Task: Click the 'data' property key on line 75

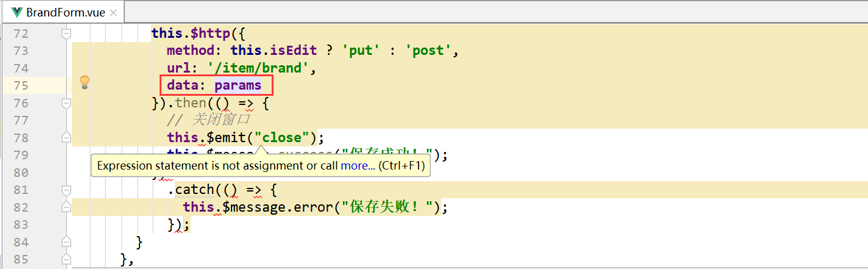Action: (183, 85)
